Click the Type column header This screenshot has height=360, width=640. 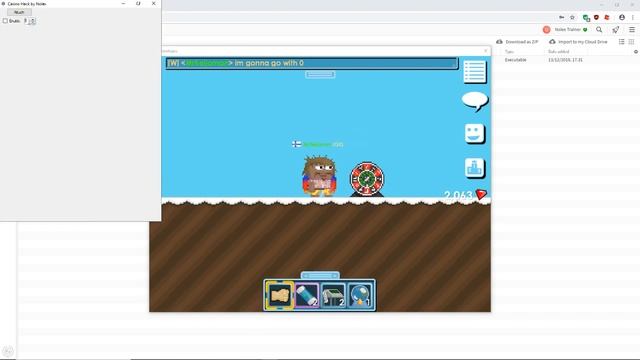coord(509,52)
